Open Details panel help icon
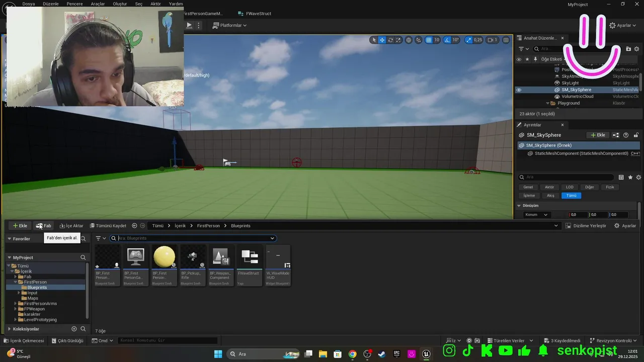 point(626,135)
